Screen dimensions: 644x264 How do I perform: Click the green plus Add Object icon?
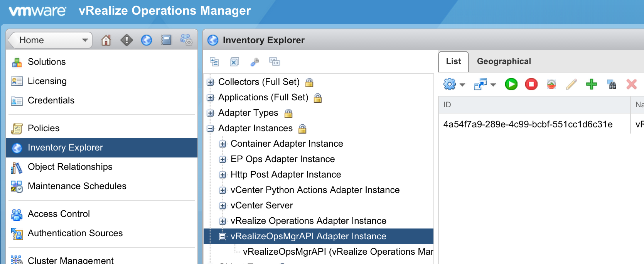591,84
